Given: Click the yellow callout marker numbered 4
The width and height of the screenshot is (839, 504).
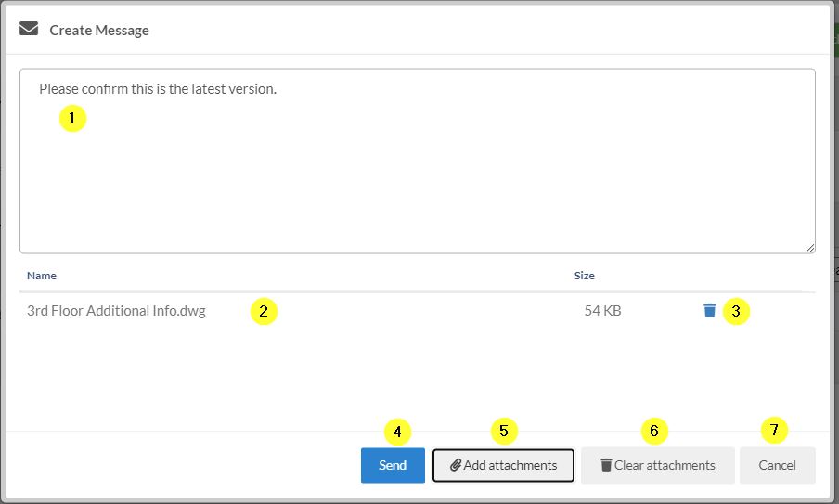Looking at the screenshot, I should coord(397,432).
